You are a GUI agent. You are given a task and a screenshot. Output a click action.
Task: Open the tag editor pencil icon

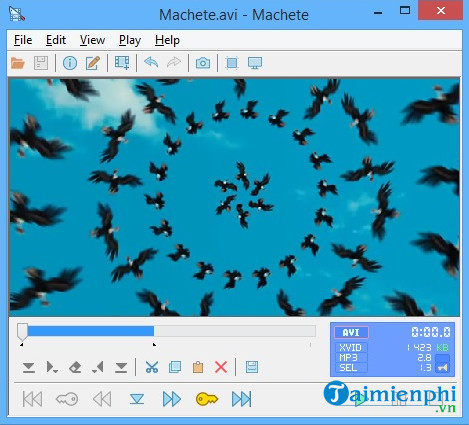[x=93, y=63]
